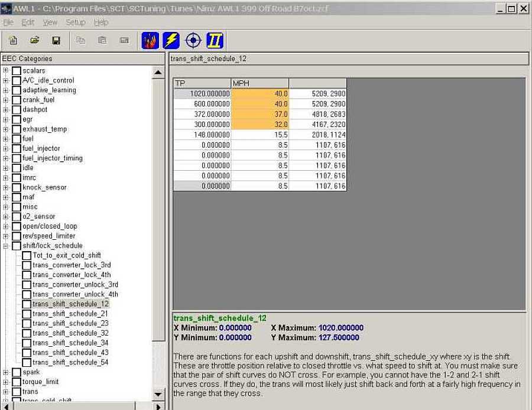Click the tree horizontal scroll left arrow

click(x=6, y=406)
